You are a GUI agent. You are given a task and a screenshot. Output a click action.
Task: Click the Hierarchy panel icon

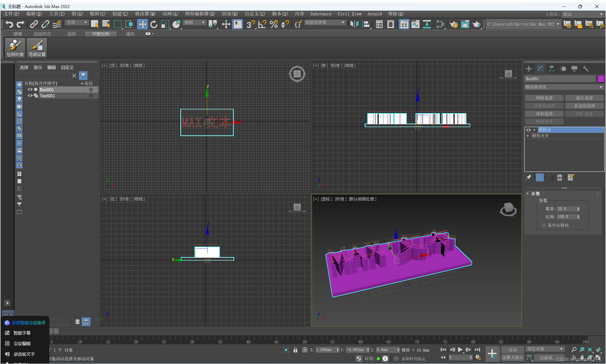[551, 69]
